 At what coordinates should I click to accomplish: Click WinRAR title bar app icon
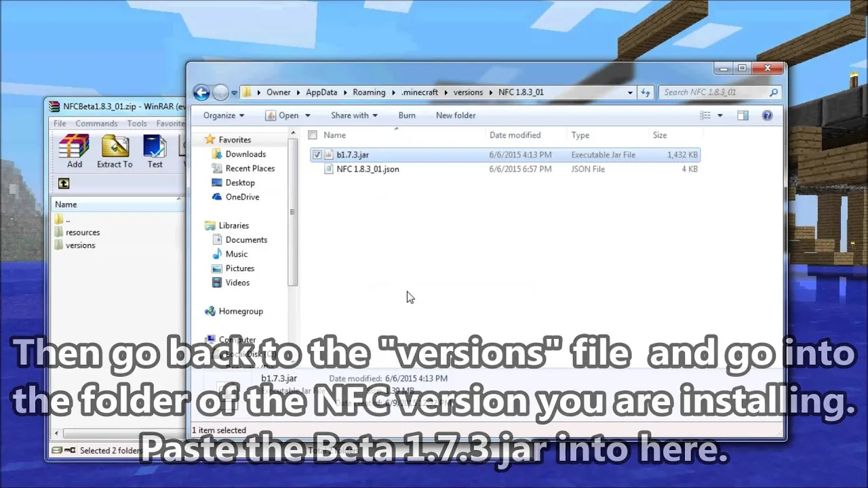[55, 106]
